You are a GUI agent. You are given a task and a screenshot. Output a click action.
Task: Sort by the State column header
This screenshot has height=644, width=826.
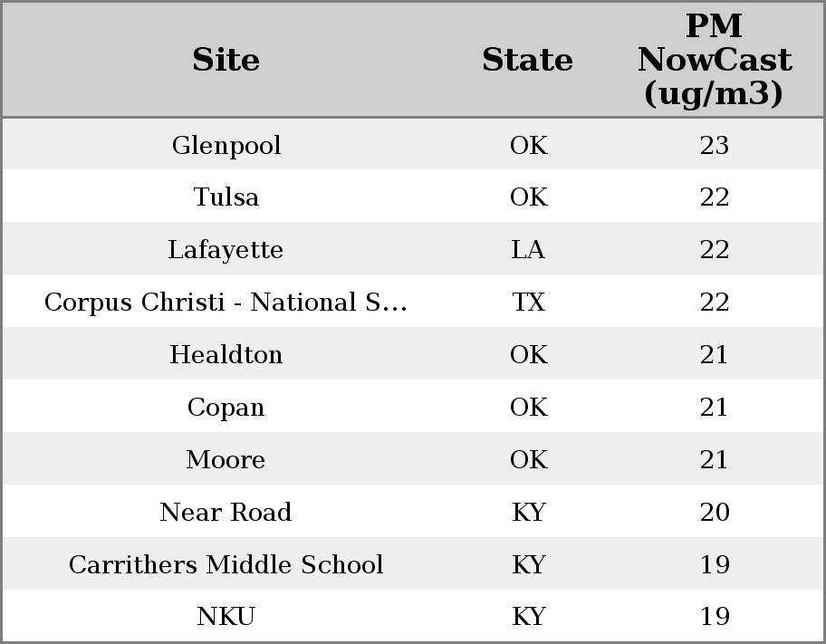[x=527, y=60]
